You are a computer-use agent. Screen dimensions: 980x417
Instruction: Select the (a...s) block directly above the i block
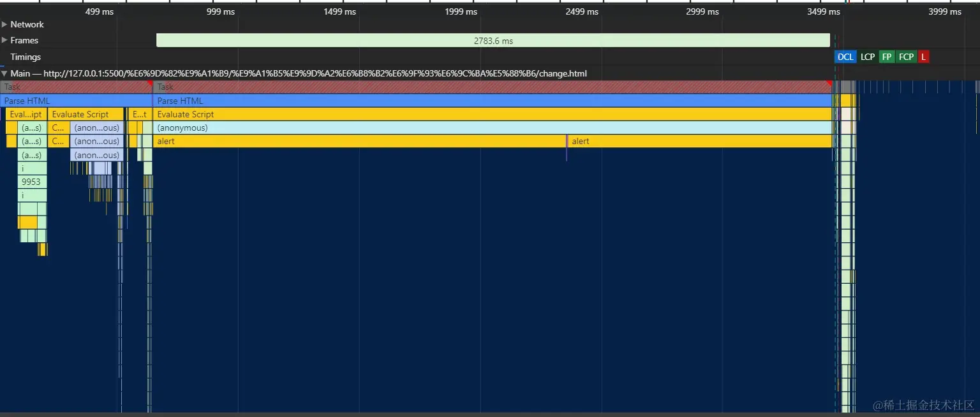point(32,155)
